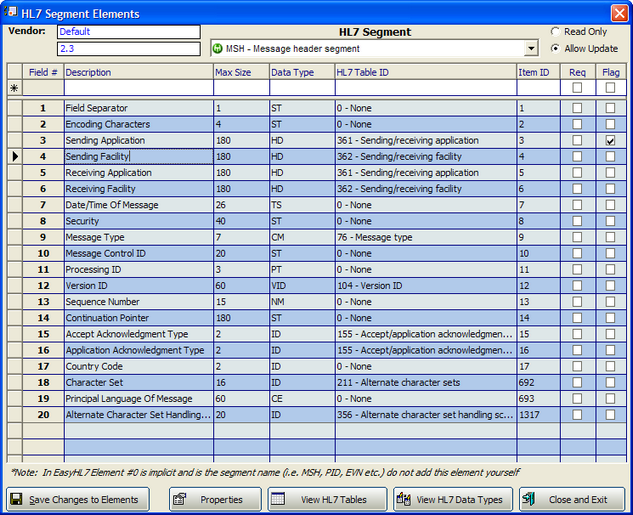Uncheck Flag for Sending Application
The height and width of the screenshot is (515, 633).
pyautogui.click(x=610, y=140)
